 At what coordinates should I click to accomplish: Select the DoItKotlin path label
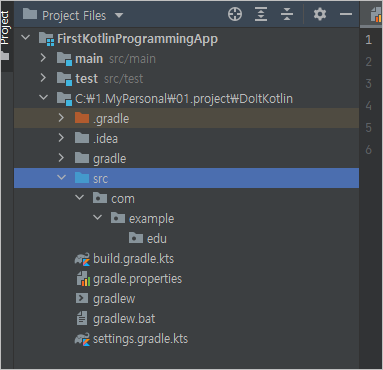(184, 99)
